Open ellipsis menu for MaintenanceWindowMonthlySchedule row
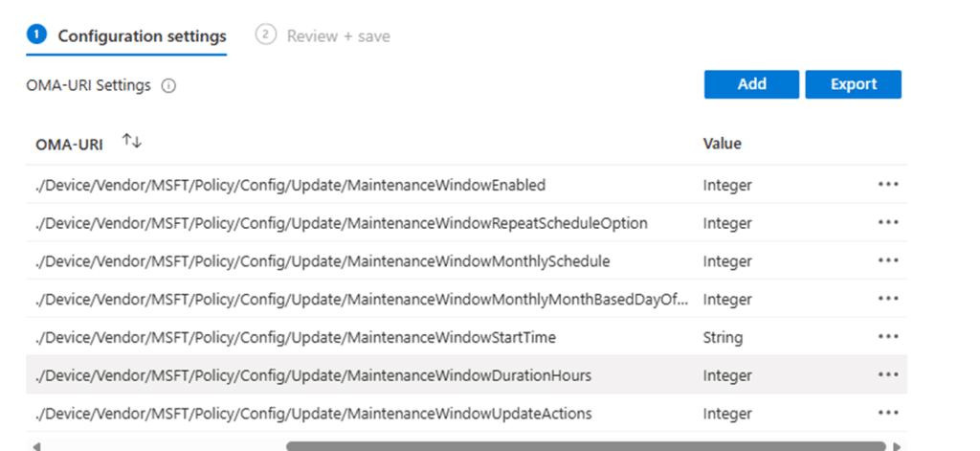980x451 pixels. click(x=887, y=260)
